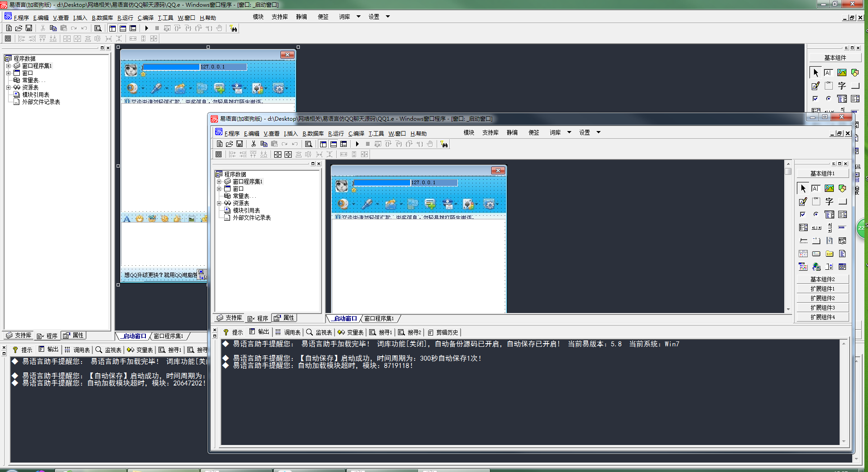Select label 'A' component in front component box

pyautogui.click(x=816, y=188)
